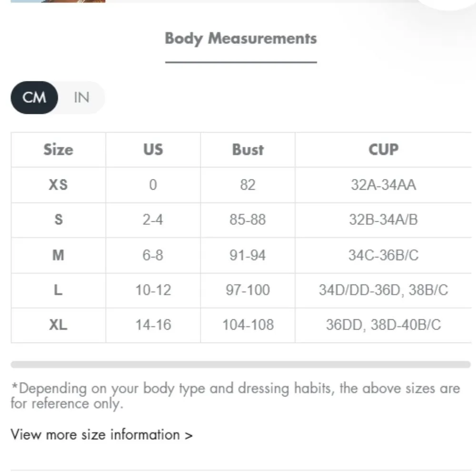Click the horizontal table scrollbar
The height and width of the screenshot is (476, 476).
tap(240, 365)
